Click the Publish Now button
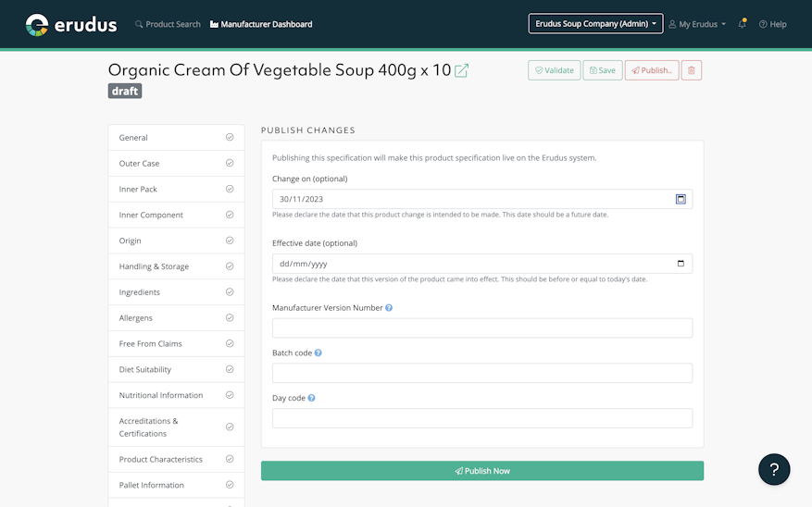 pos(482,471)
